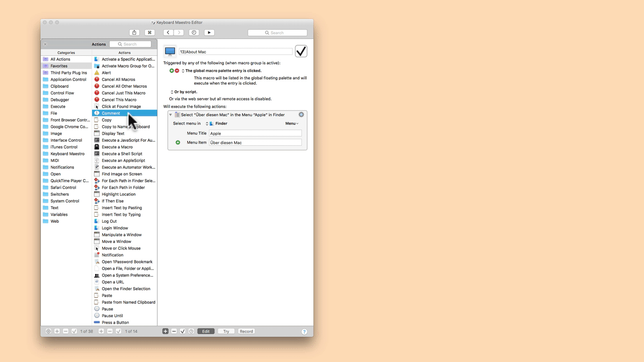Click the macro monitor icon thumbnail
Screen dimensions: 644x362
coord(170,51)
